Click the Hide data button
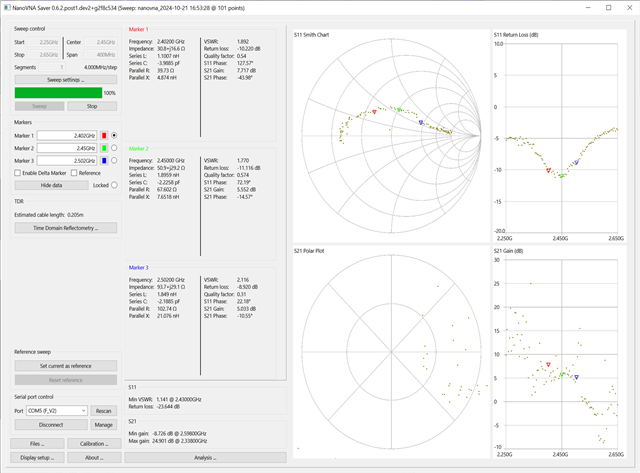 click(x=51, y=185)
